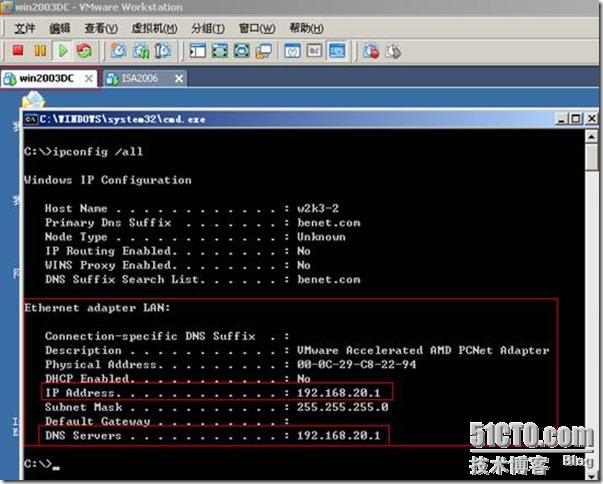Open the 编辑 menu

[60, 28]
